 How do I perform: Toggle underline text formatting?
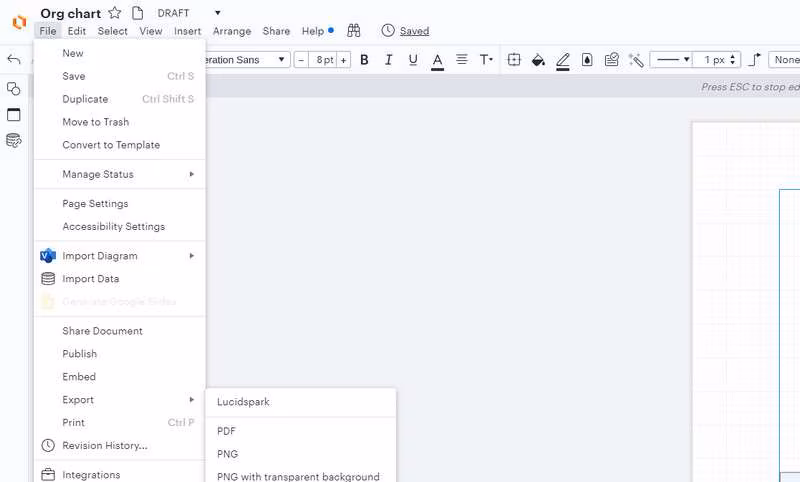tap(413, 60)
